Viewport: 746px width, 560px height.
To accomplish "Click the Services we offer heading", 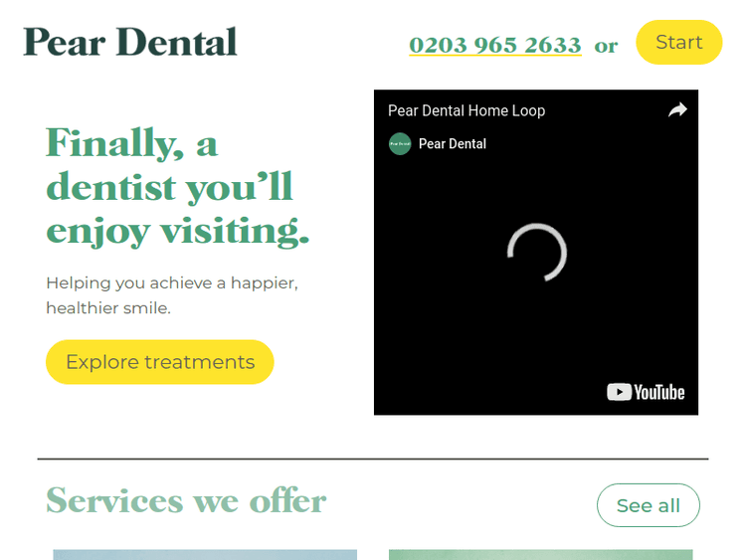I will pyautogui.click(x=186, y=500).
